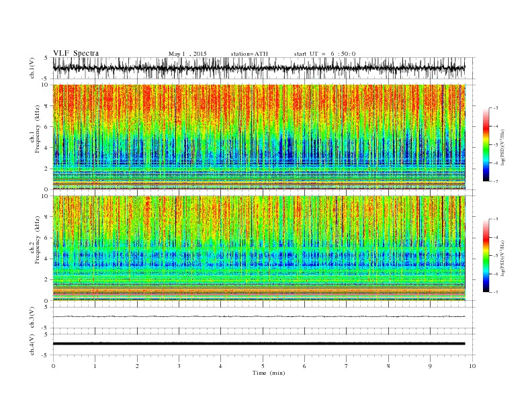Click the ch.2 spectrogram color bar
This screenshot has height=411, width=532.
pos(486,256)
